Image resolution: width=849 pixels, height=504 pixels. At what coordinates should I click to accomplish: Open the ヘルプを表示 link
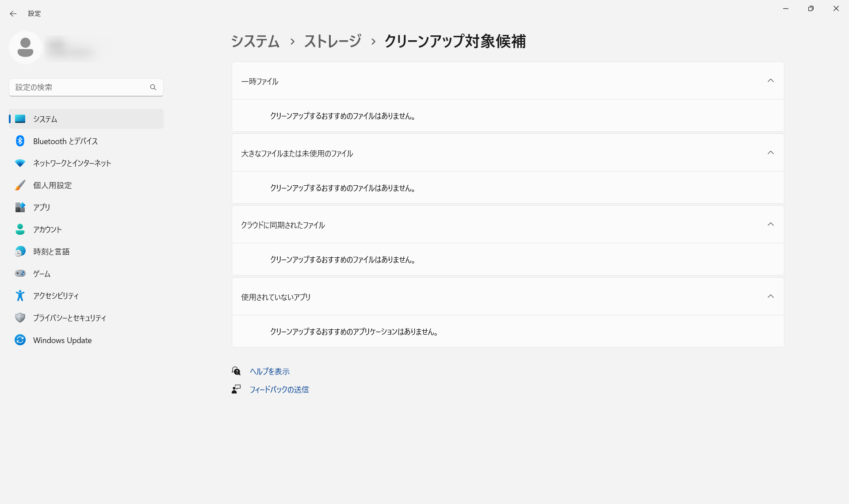(269, 371)
